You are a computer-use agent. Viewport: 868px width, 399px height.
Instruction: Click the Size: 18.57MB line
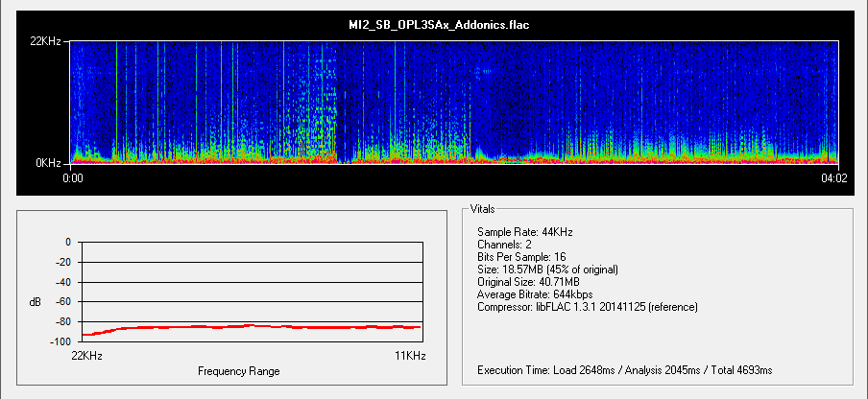547,270
